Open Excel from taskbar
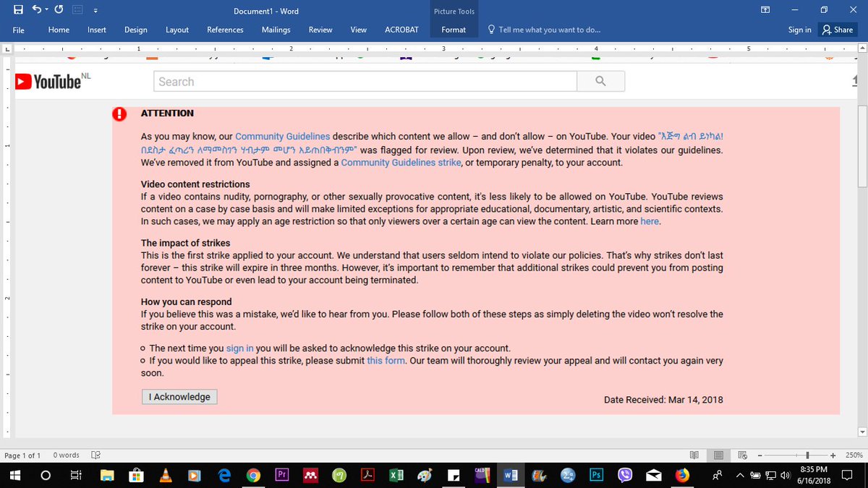 click(396, 476)
